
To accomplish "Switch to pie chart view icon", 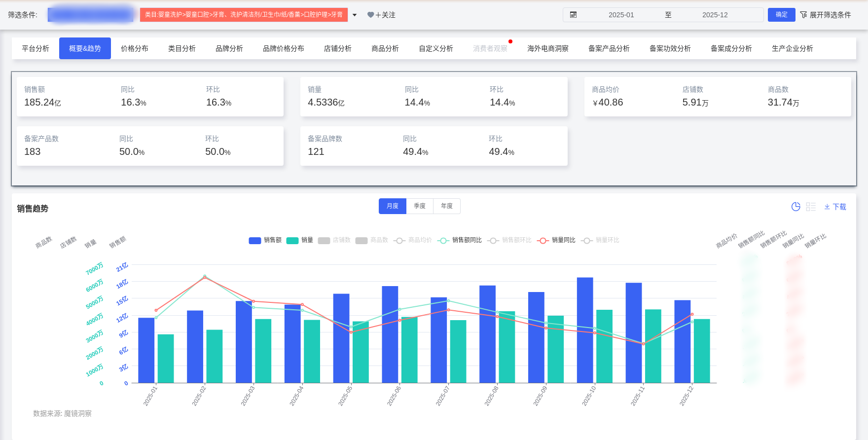I will pyautogui.click(x=796, y=207).
